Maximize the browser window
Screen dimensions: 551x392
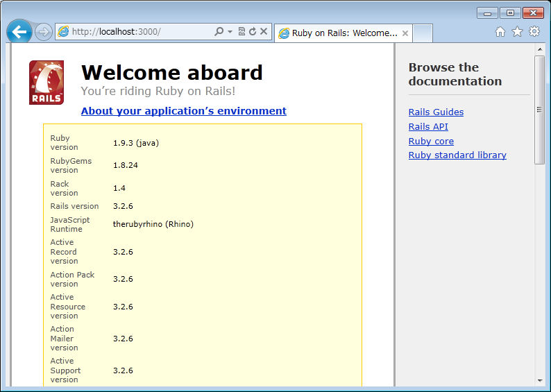(510, 13)
